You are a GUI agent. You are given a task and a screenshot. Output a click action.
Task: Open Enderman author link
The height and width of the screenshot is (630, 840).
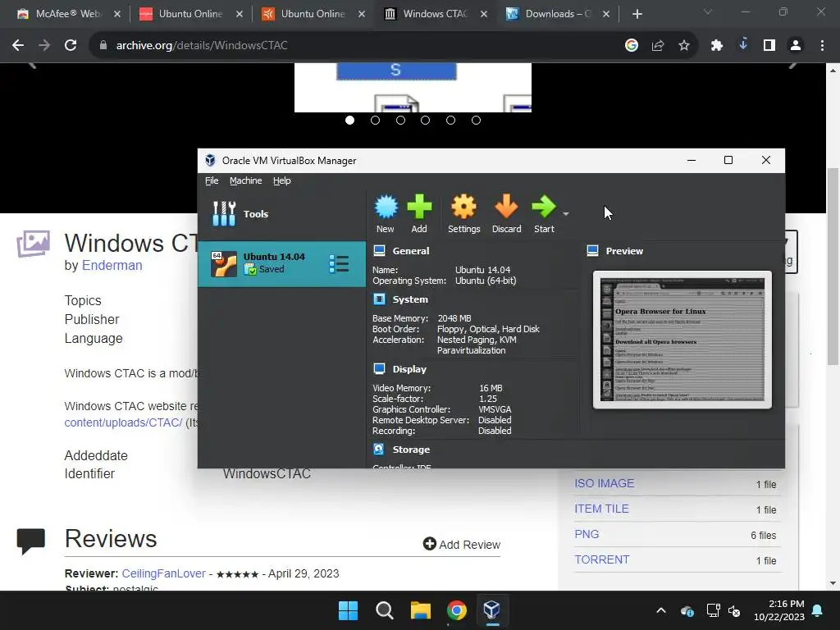click(x=112, y=265)
